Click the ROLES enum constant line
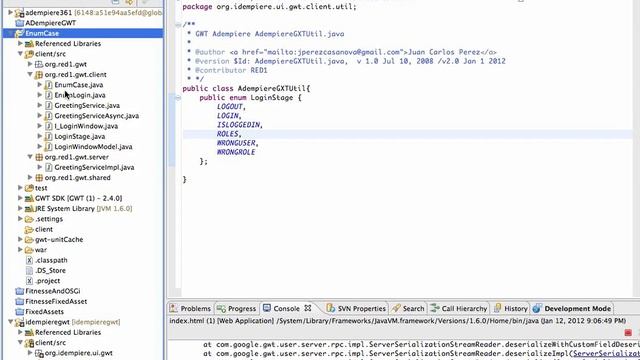This screenshot has height=360, width=640. click(x=407, y=134)
